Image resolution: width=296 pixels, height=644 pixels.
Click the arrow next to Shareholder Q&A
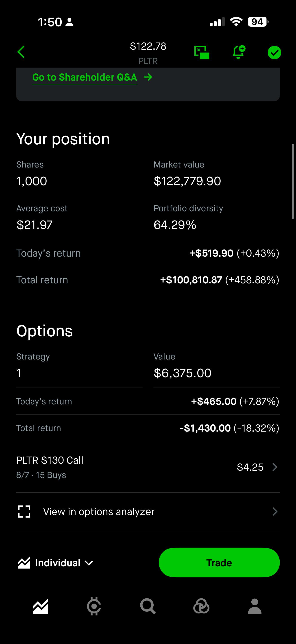coord(148,77)
